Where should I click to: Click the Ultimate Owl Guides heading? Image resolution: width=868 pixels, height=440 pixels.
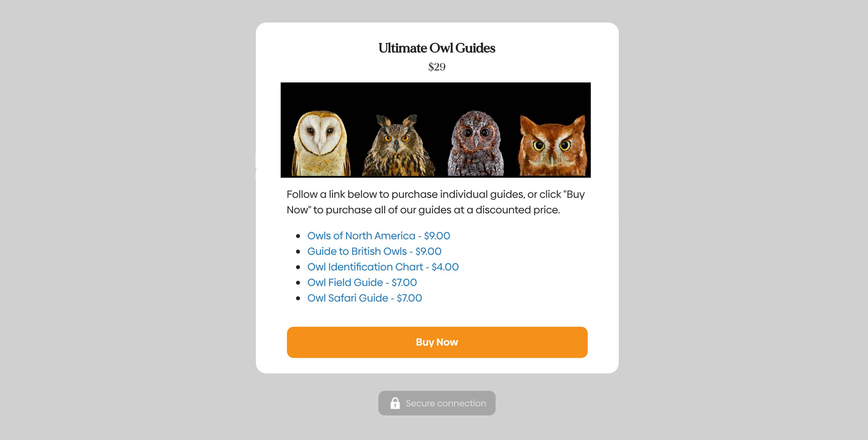[437, 48]
